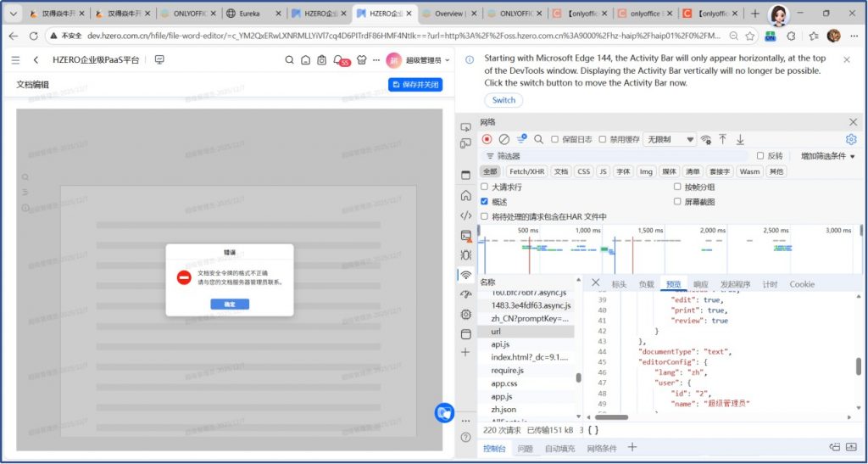The width and height of the screenshot is (868, 464).
Task: Open notifications bell in HZERO header
Action: (x=340, y=60)
